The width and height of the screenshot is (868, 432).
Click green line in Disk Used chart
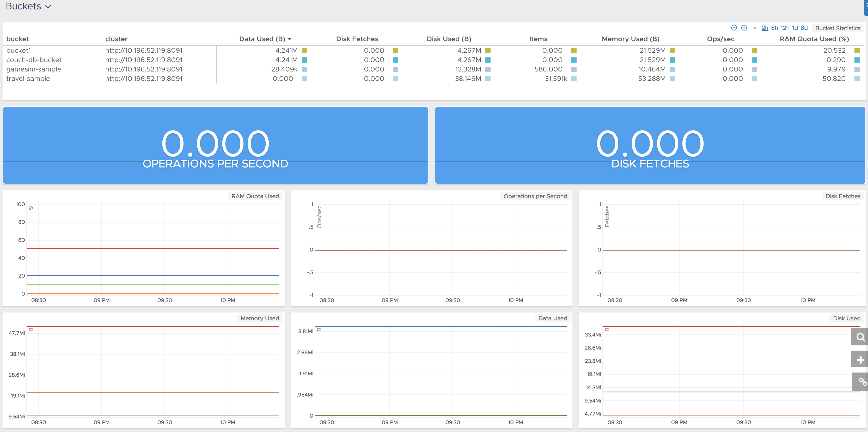tap(731, 392)
